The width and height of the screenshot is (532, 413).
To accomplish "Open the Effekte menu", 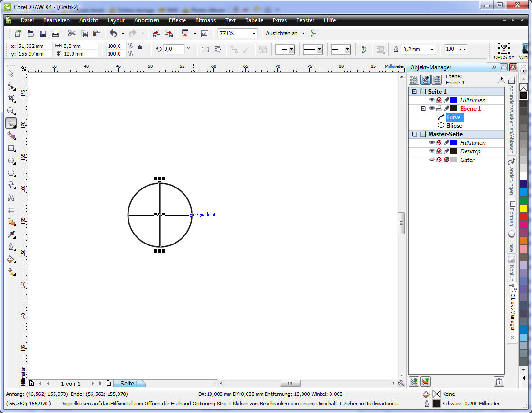I will (x=177, y=20).
